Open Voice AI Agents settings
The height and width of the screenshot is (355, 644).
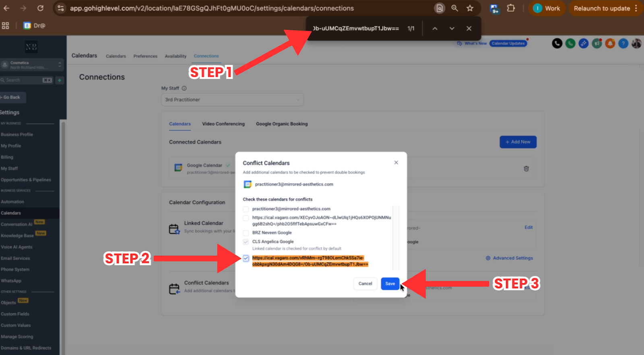(17, 247)
